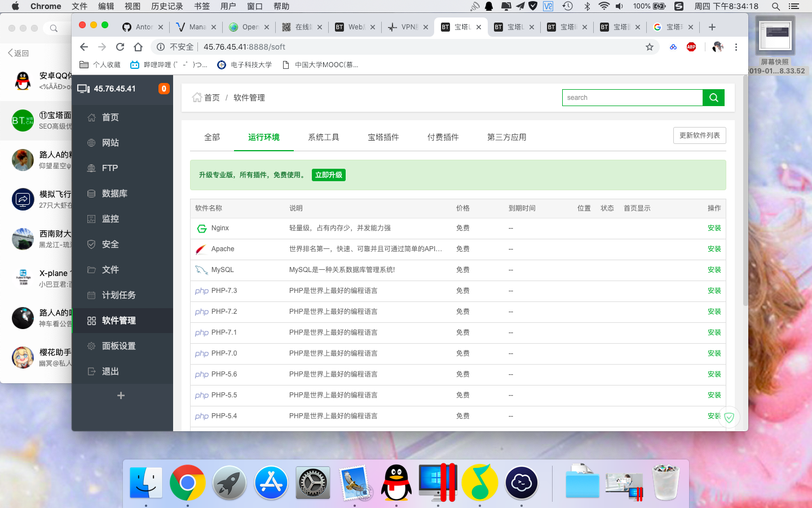812x508 pixels.
Task: Switch to the 全部 tab
Action: coord(212,137)
